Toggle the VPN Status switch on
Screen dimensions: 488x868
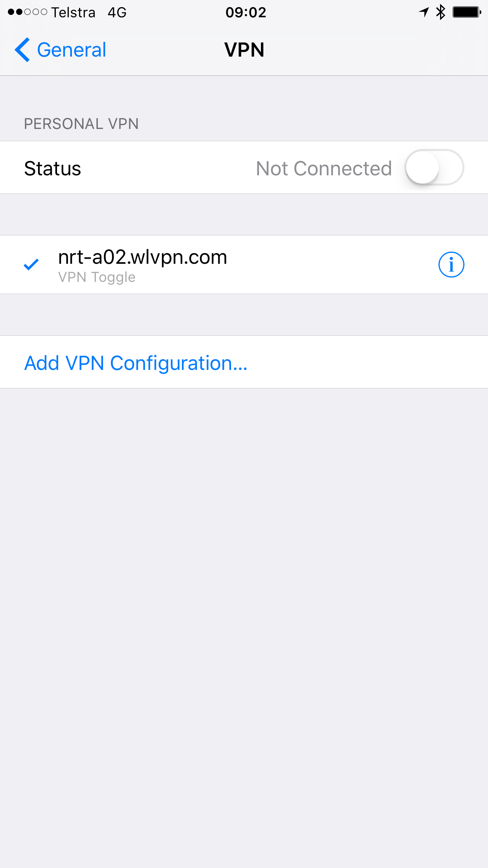pos(435,167)
